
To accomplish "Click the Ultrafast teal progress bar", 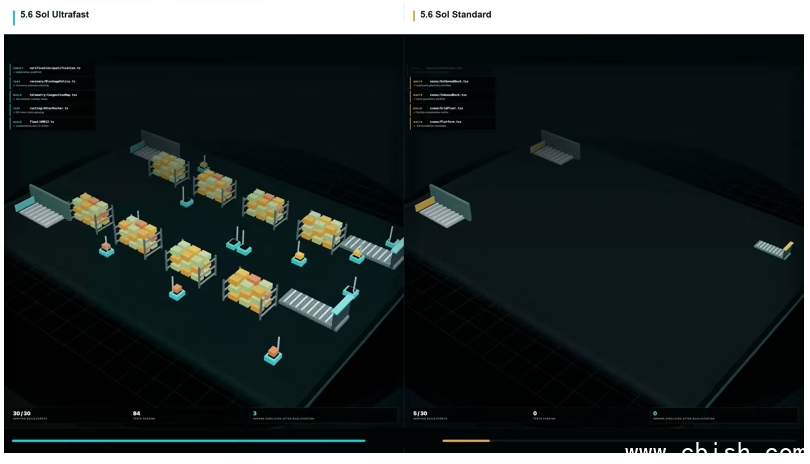I will click(x=189, y=441).
